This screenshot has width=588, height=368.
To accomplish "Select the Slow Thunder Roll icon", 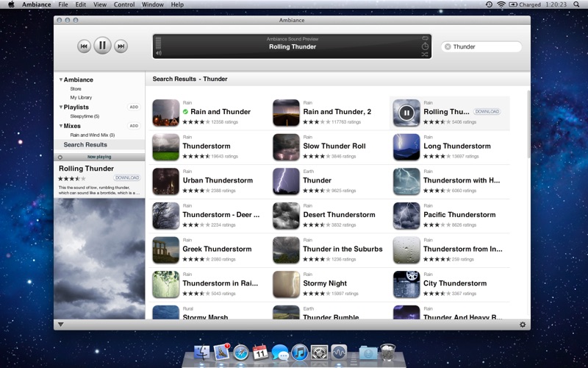I will [286, 147].
